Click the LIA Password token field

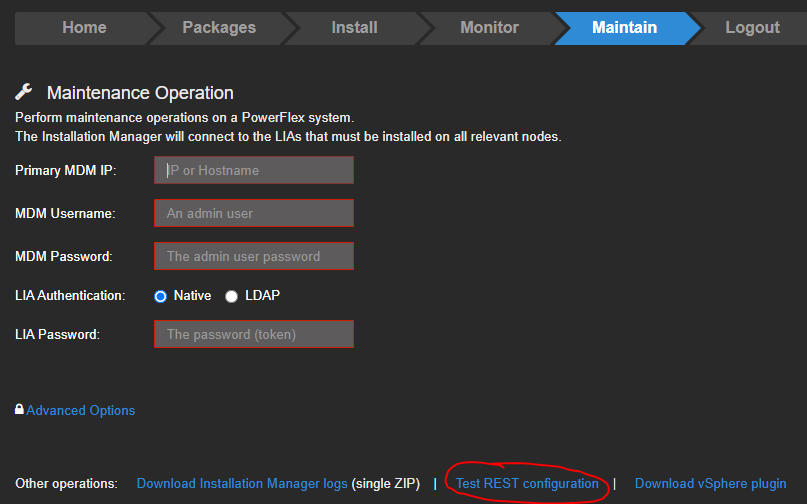click(254, 334)
